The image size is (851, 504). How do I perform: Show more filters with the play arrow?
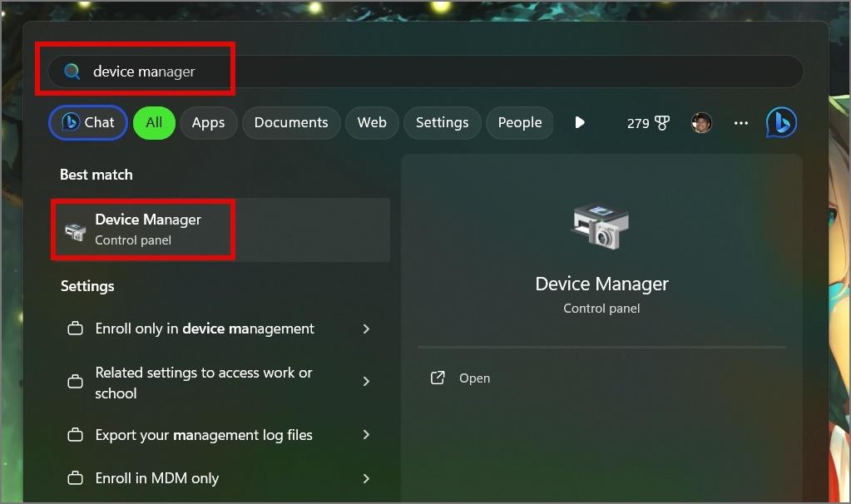[x=580, y=122]
